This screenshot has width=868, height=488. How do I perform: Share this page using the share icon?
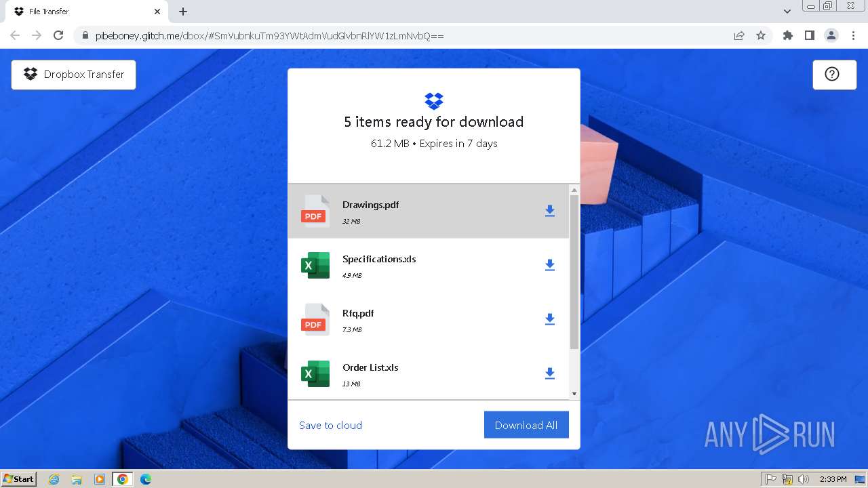(739, 35)
